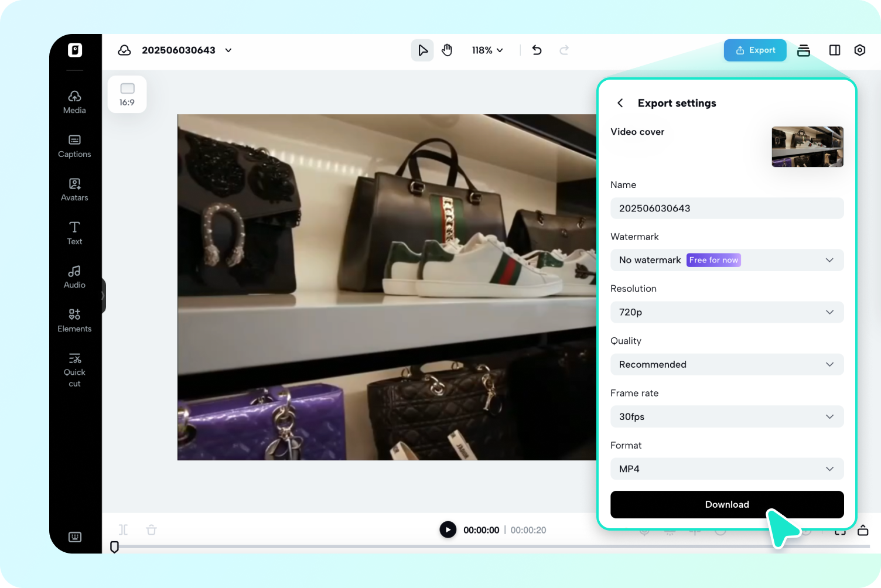
Task: Click the blue Export button
Action: click(x=754, y=50)
